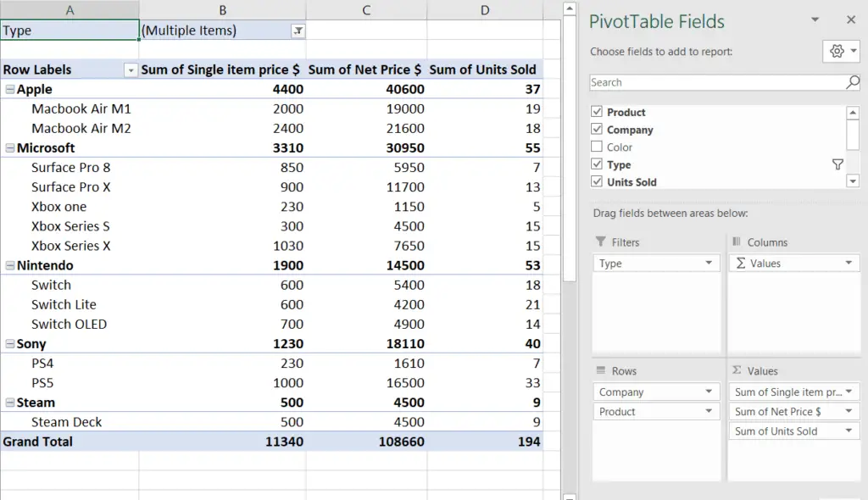
Task: Select the Switch OLED row label
Action: [69, 325]
